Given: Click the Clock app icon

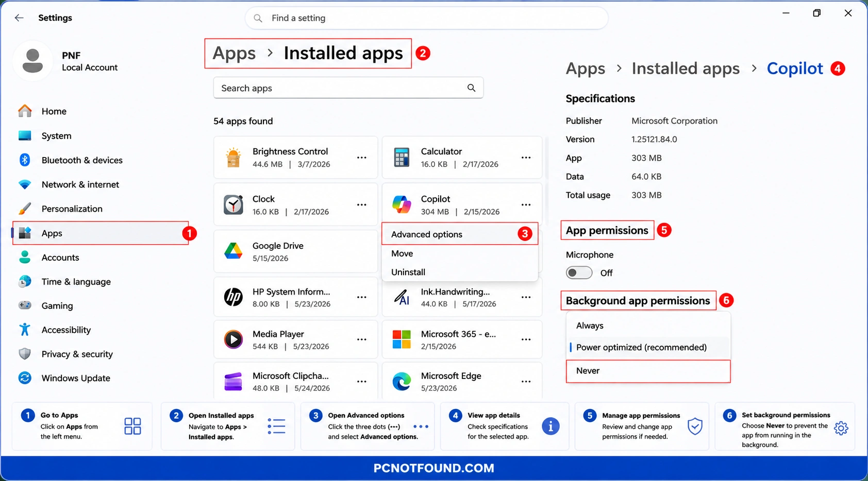Looking at the screenshot, I should coord(233,205).
